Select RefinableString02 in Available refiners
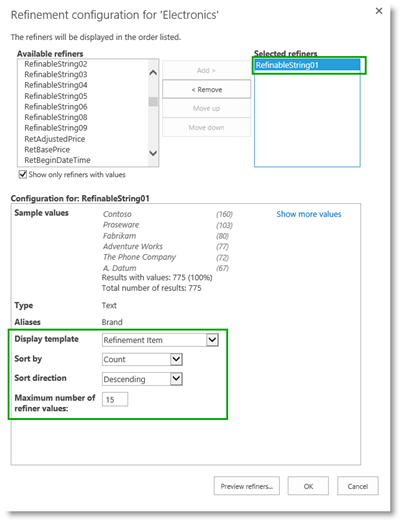The width and height of the screenshot is (400, 521). pos(56,64)
